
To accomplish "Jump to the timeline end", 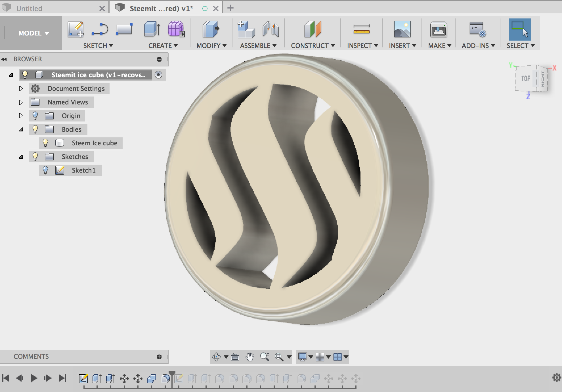I will click(x=62, y=378).
